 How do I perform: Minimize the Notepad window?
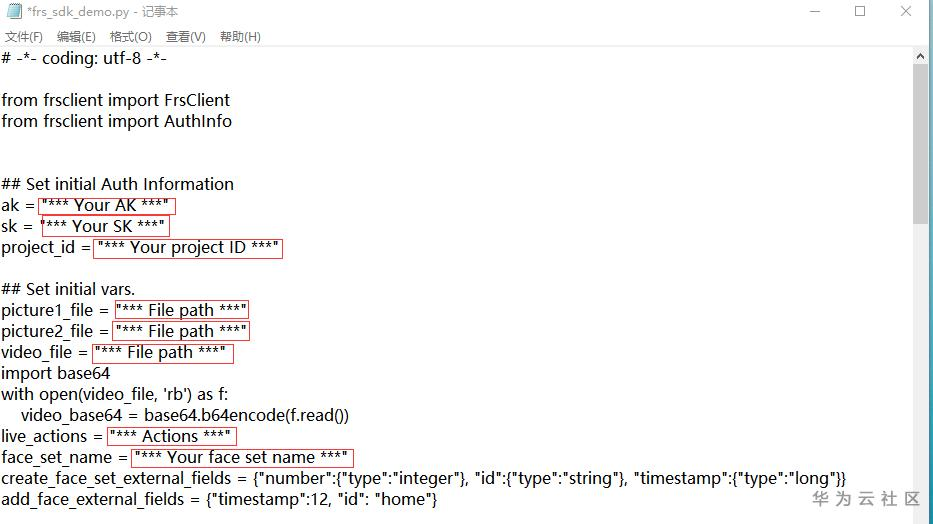coord(812,12)
